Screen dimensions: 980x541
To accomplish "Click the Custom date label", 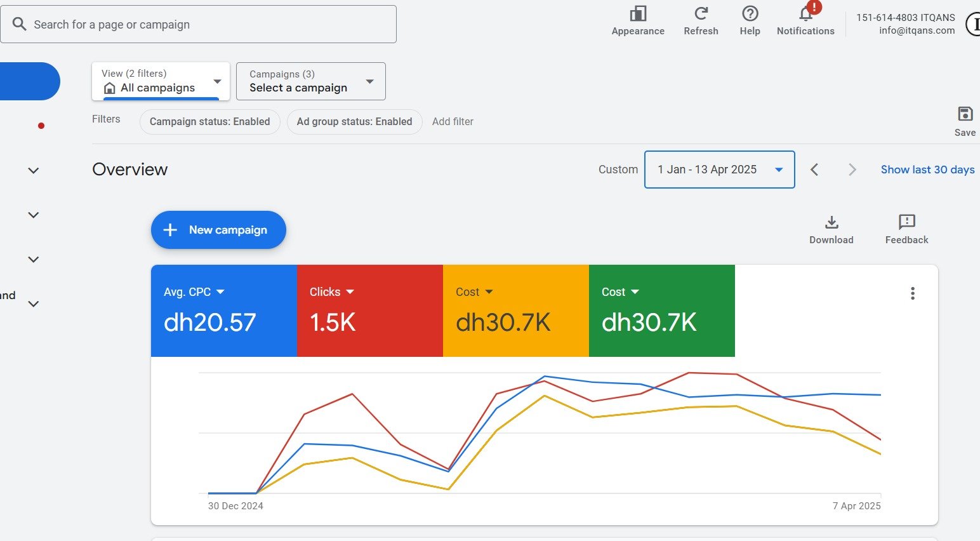I will pos(618,170).
